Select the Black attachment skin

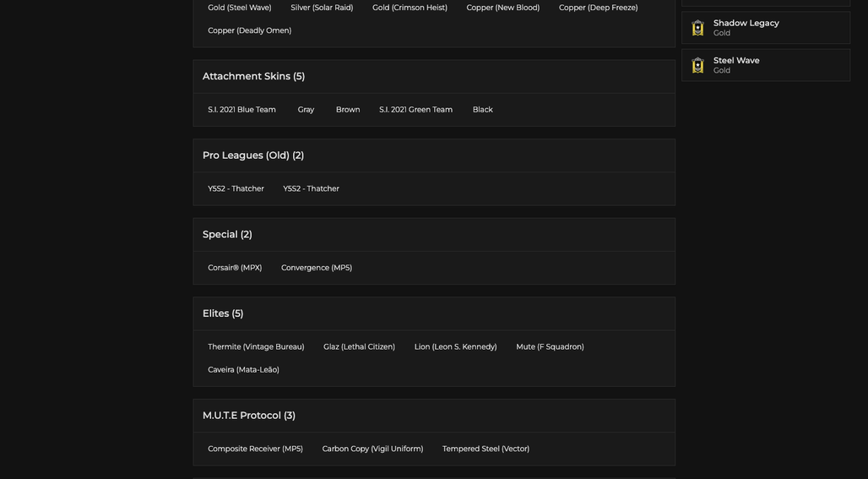point(483,110)
